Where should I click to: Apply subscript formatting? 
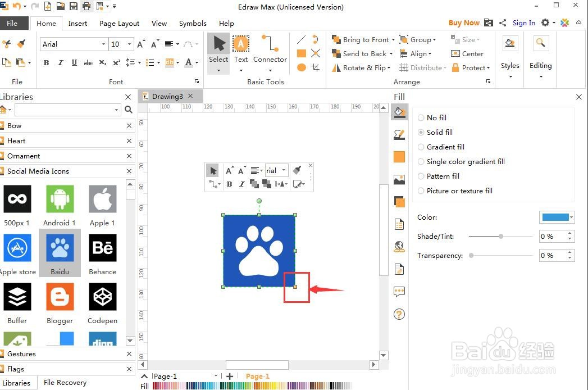click(x=103, y=63)
